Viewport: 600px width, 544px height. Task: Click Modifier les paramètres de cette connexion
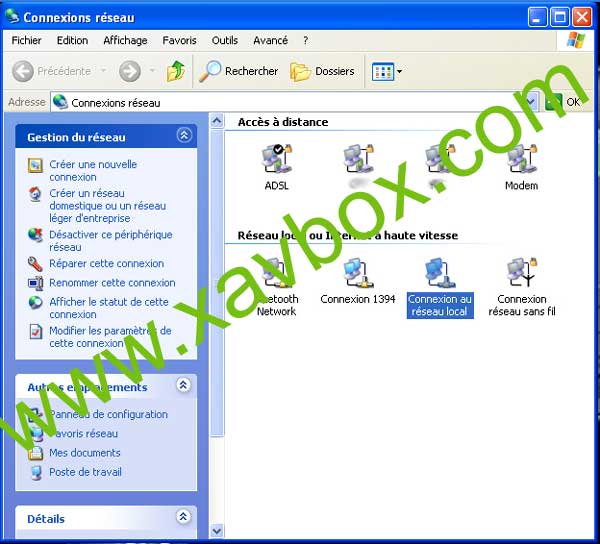pos(110,337)
